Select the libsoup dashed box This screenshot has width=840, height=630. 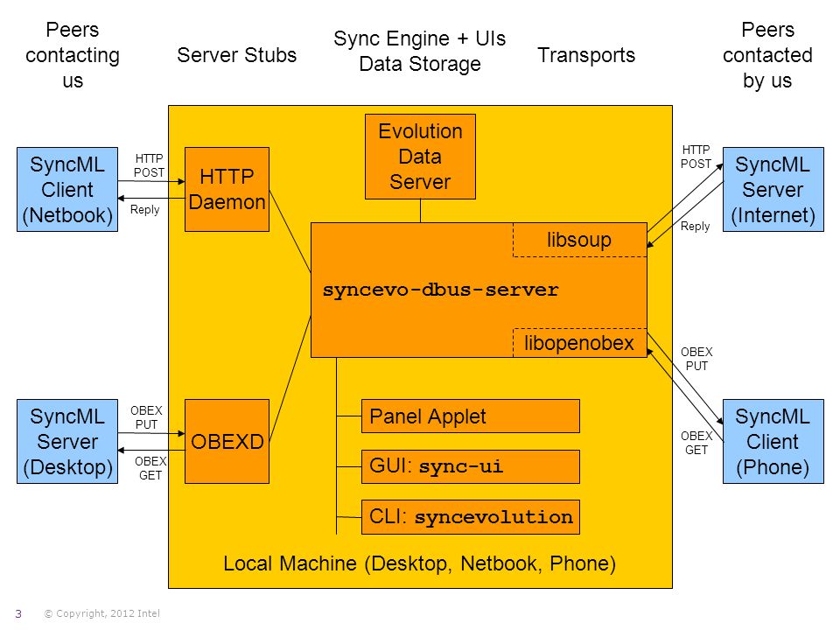(x=579, y=240)
